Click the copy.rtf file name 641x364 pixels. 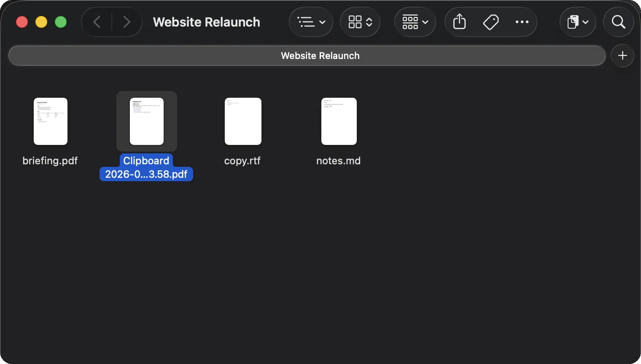[x=242, y=161]
